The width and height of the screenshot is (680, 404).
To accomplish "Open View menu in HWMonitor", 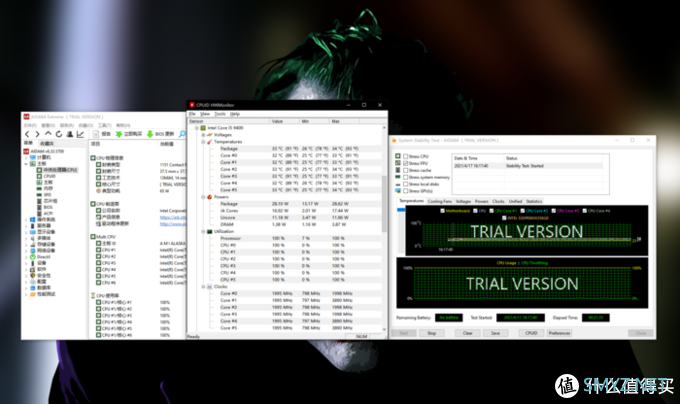I will [205, 114].
